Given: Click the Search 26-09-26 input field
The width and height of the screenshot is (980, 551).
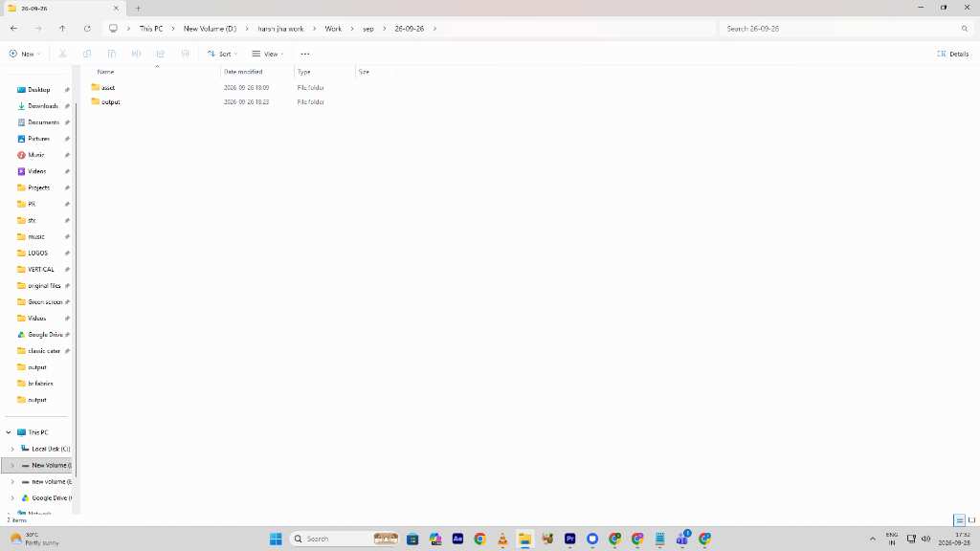Looking at the screenshot, I should pos(842,29).
